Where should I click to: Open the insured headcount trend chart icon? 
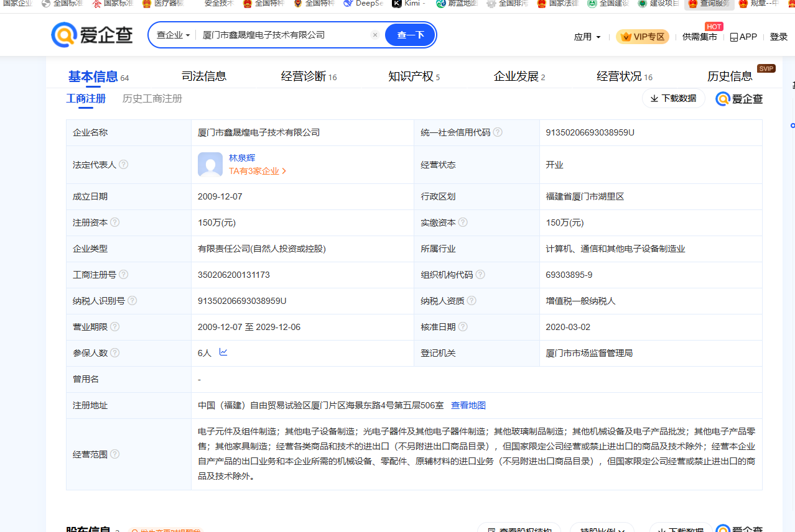pyautogui.click(x=223, y=352)
